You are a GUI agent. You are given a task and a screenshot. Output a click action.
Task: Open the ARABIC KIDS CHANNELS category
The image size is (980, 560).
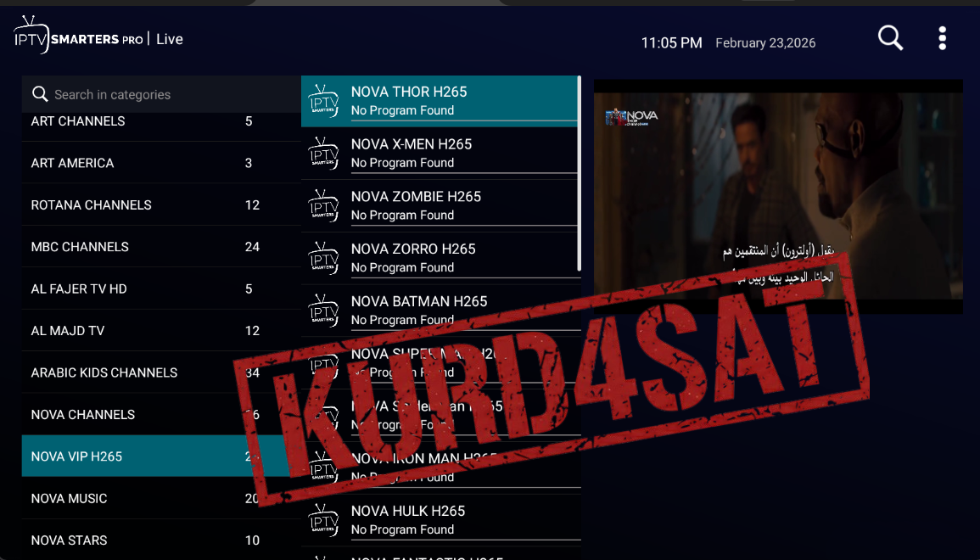[161, 372]
